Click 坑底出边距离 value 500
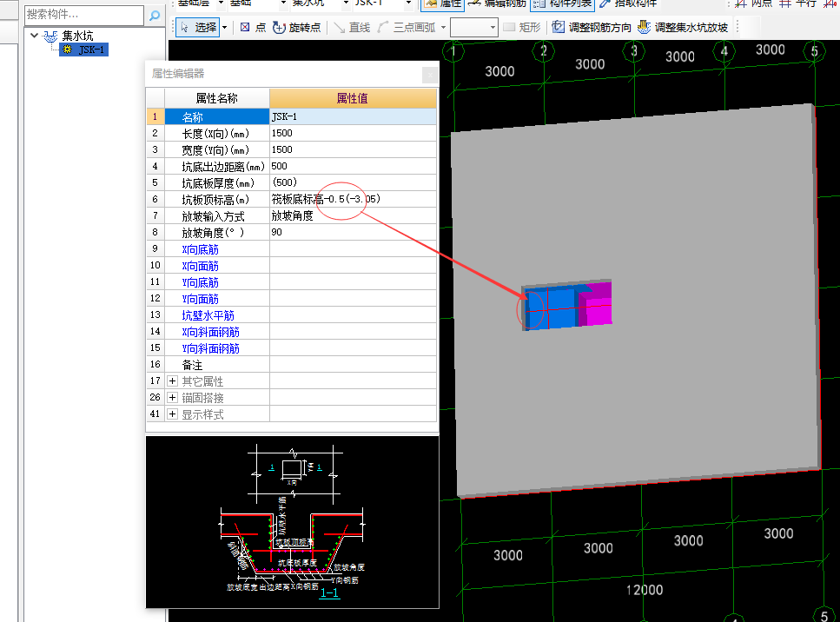The width and height of the screenshot is (840, 622). (x=353, y=167)
